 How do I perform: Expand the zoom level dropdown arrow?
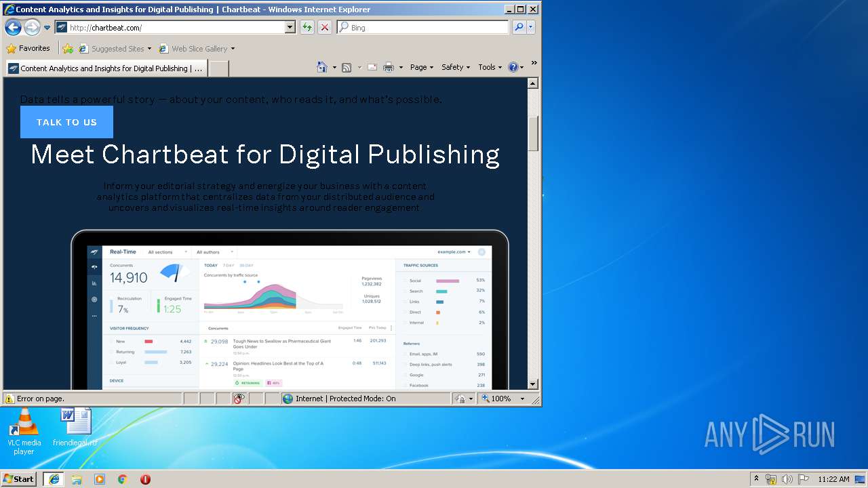click(522, 399)
